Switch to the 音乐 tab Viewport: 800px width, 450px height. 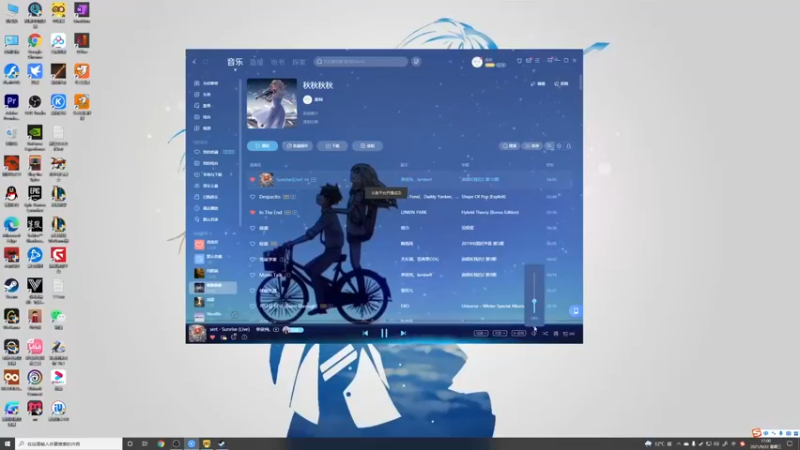point(235,62)
